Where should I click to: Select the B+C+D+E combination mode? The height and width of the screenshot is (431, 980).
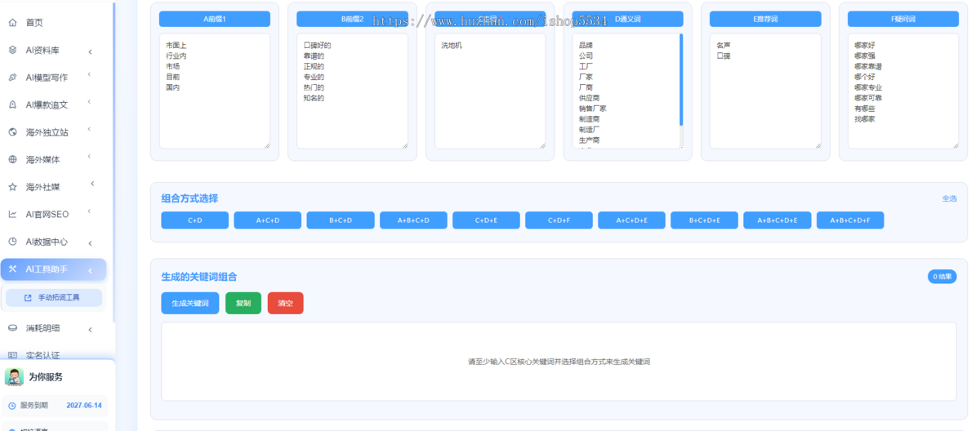704,220
